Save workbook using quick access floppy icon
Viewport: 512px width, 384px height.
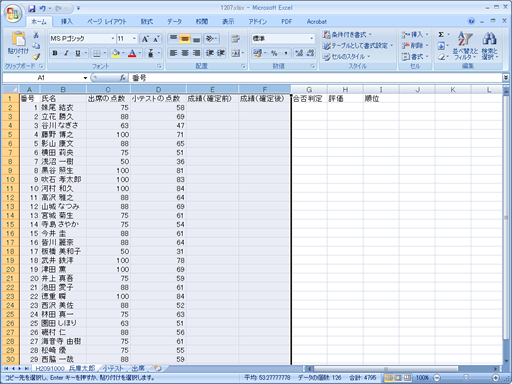32,8
